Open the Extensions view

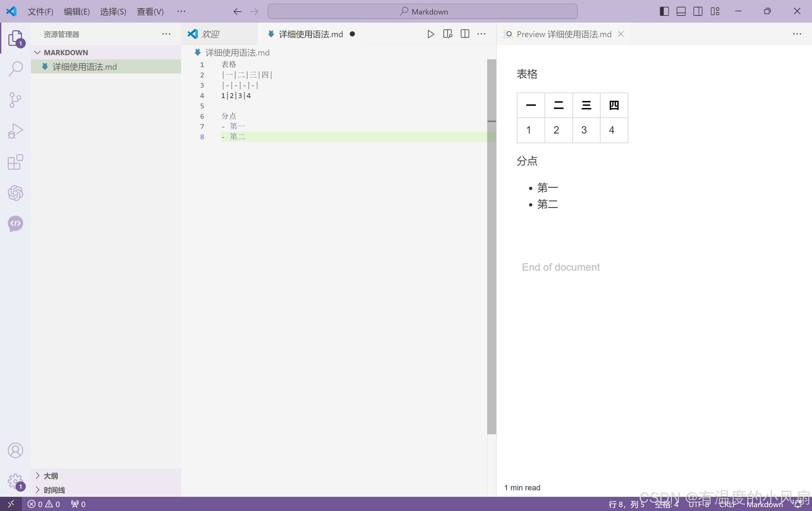click(x=15, y=162)
